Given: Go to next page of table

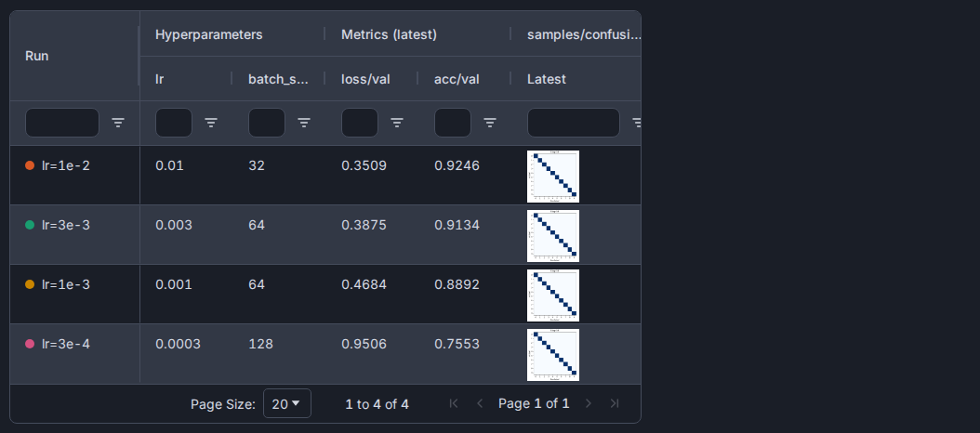Looking at the screenshot, I should pos(589,403).
